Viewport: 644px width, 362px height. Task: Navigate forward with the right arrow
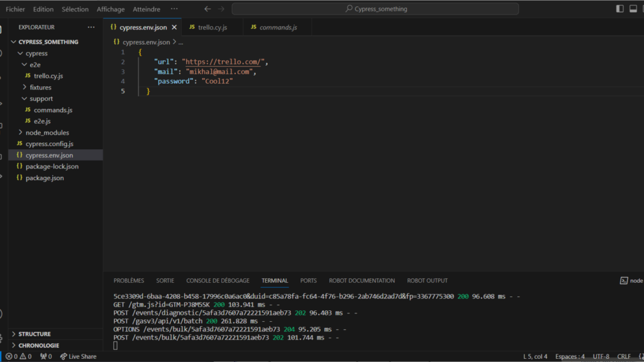[x=221, y=9]
